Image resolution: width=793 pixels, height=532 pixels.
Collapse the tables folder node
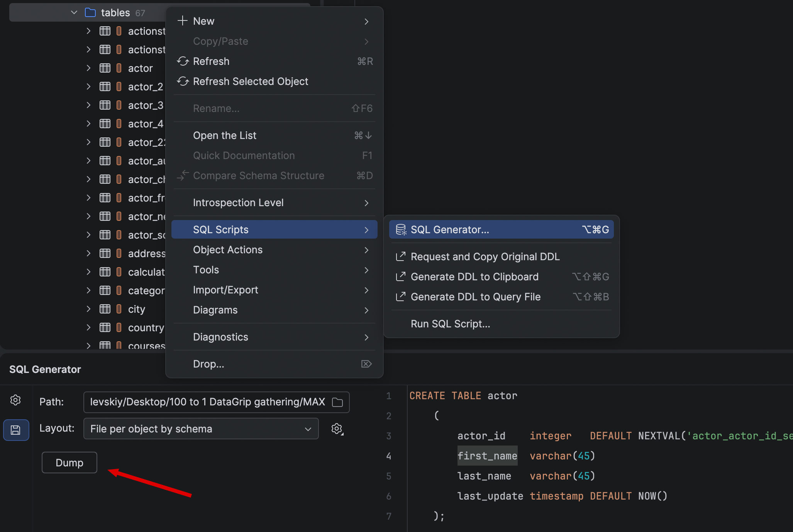coord(74,13)
